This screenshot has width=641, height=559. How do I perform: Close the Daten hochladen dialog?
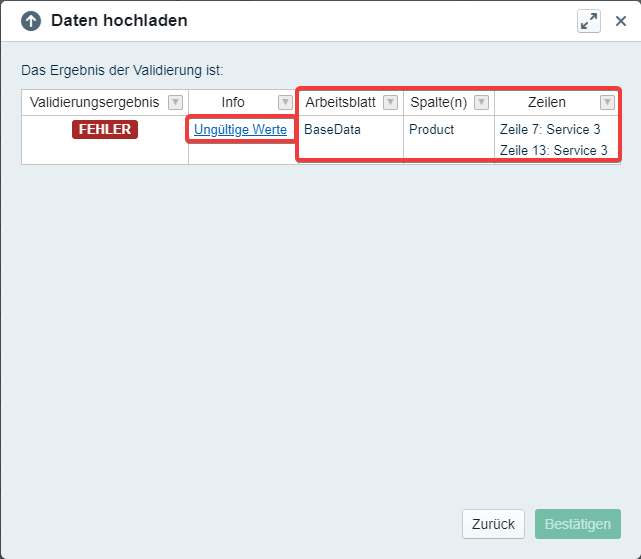620,21
